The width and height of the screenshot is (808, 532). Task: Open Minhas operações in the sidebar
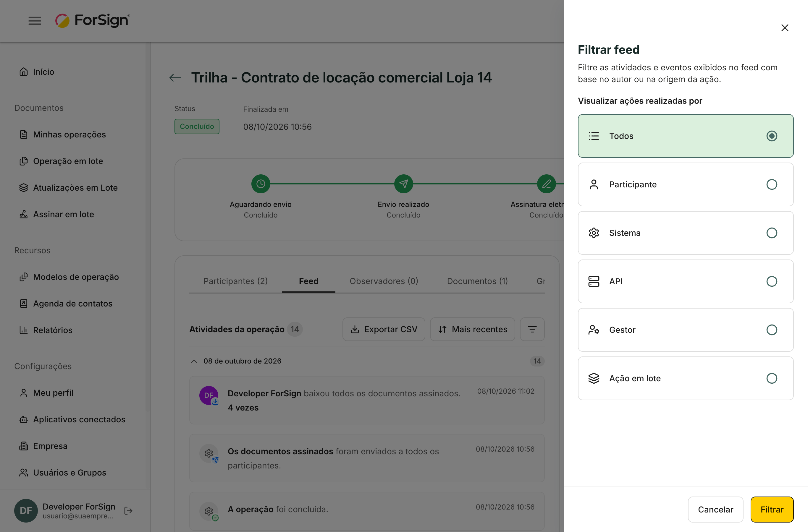(62, 134)
